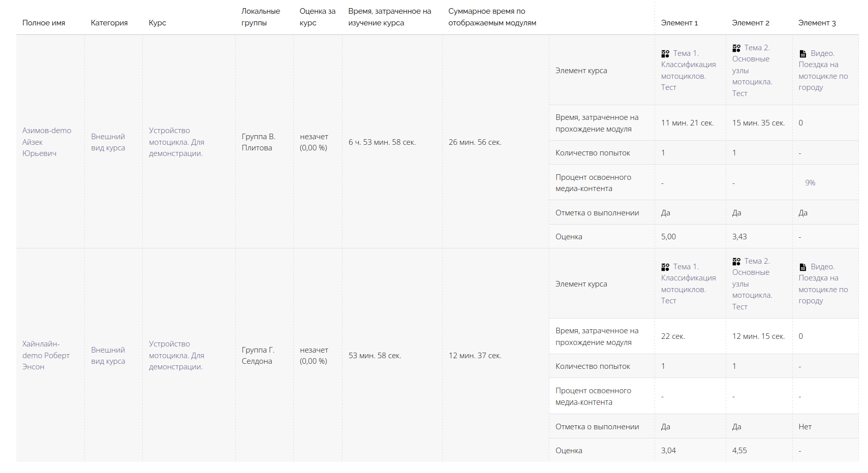Open Азимов-demo Айзек Юрьевич profile link
Screen dimensions: 868x473
coord(46,142)
